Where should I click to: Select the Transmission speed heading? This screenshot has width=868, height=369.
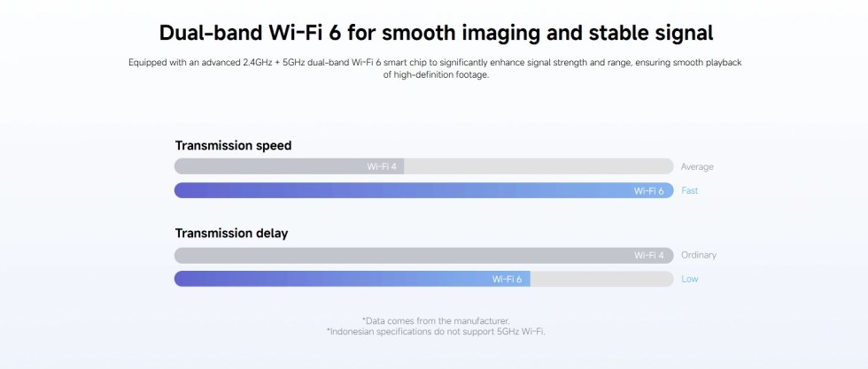(x=233, y=145)
